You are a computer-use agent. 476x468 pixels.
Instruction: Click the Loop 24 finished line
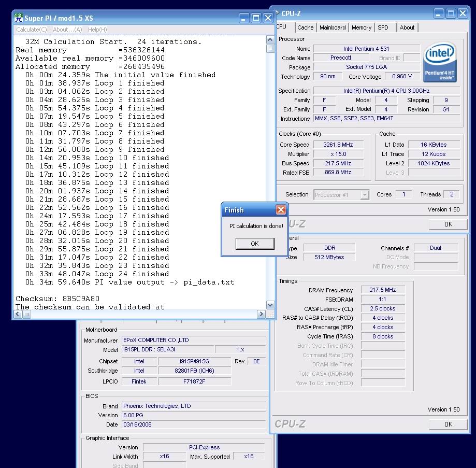97,274
